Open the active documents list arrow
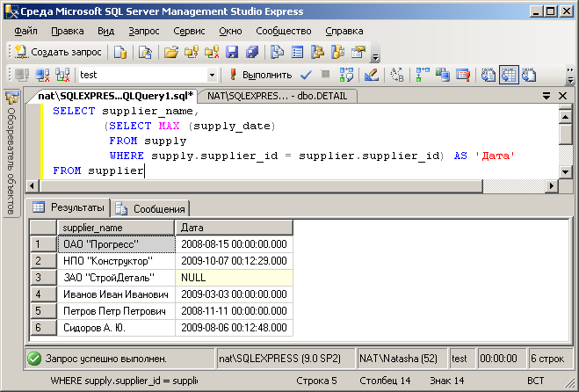The height and width of the screenshot is (392, 579). pyautogui.click(x=546, y=96)
